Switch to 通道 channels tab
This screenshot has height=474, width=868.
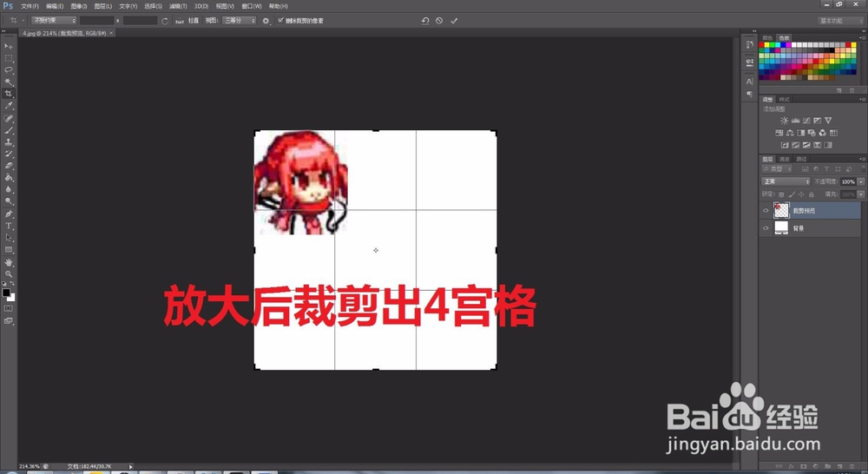(785, 159)
